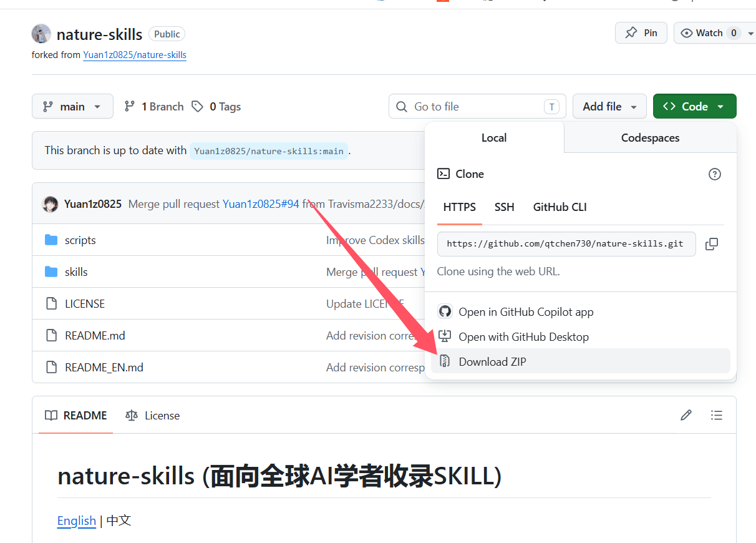Open the README.md file
The height and width of the screenshot is (543, 756).
click(x=95, y=336)
